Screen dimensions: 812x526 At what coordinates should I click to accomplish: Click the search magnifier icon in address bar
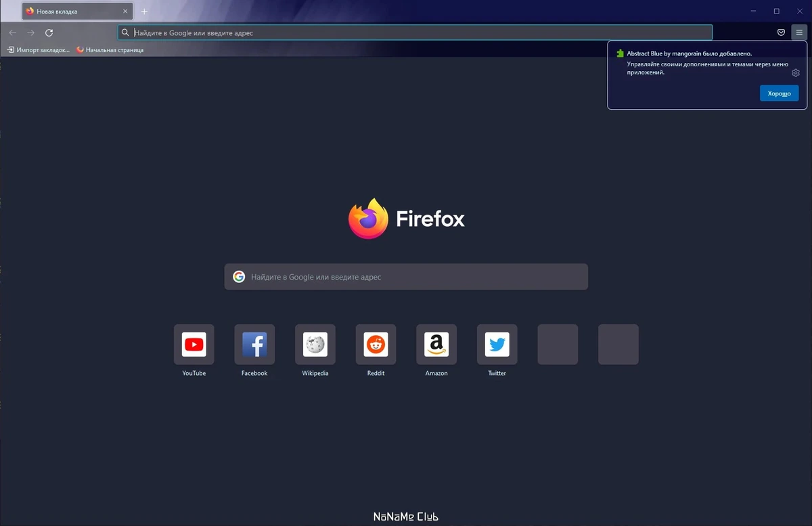click(x=125, y=32)
